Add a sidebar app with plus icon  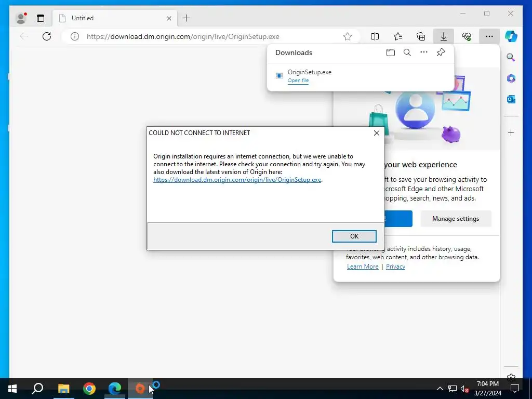click(x=511, y=132)
